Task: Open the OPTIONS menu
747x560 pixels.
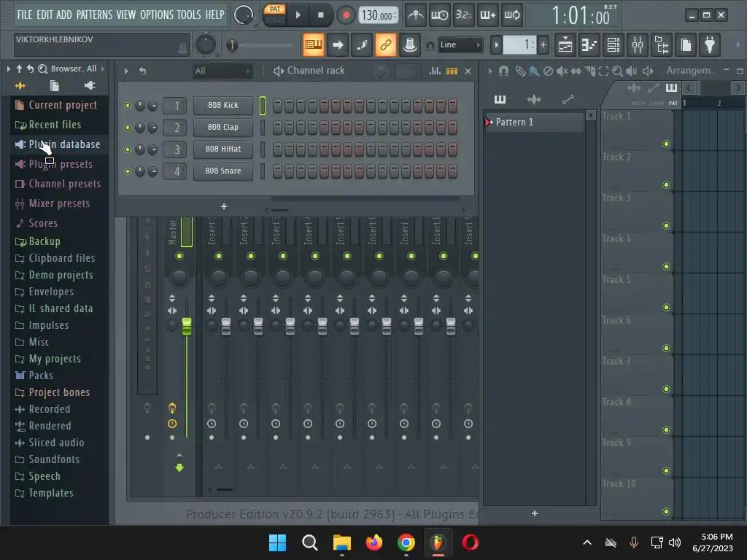Action: pos(157,15)
